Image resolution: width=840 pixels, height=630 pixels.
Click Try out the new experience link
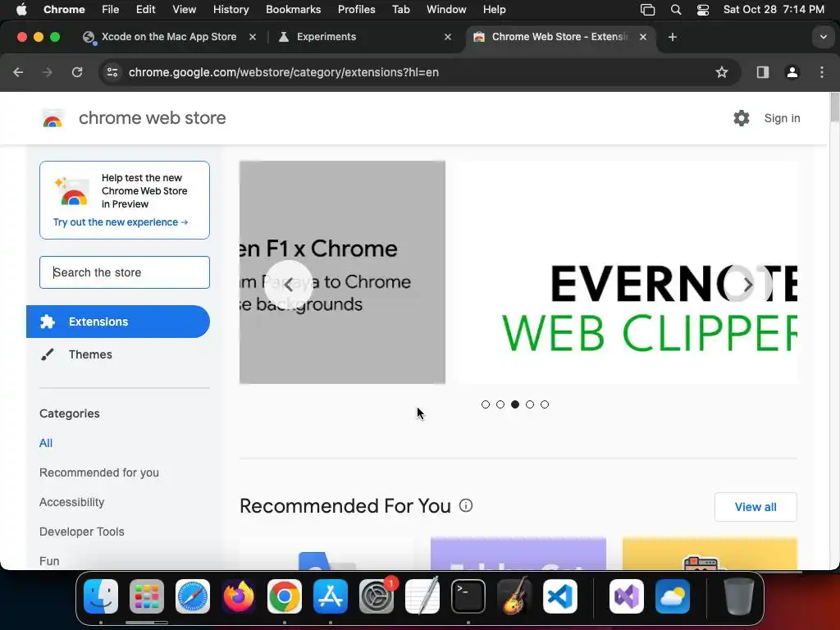tap(121, 222)
